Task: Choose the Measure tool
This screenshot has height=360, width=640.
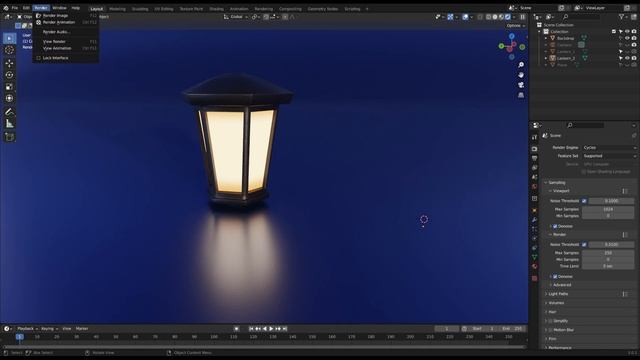Action: pos(9,124)
